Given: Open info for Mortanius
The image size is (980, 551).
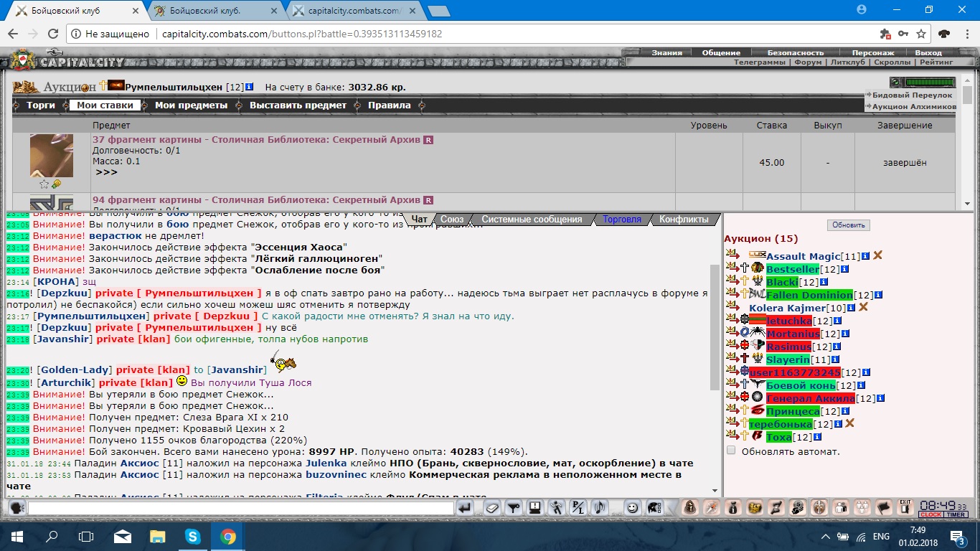Looking at the screenshot, I should click(x=844, y=334).
